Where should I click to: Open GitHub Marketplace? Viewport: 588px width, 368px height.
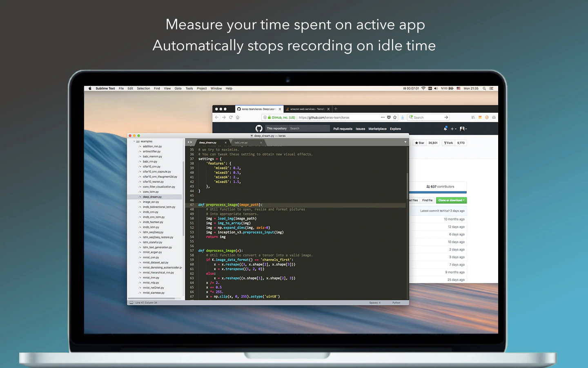point(377,129)
